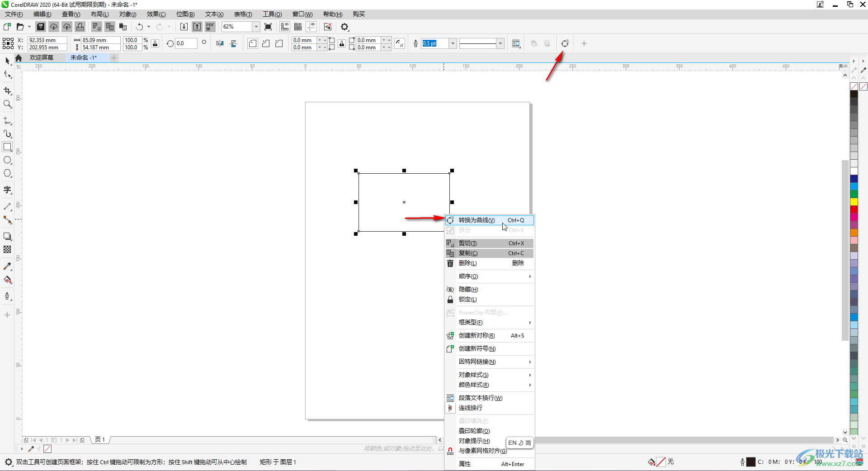The height and width of the screenshot is (471, 868).
Task: Click the Print icon in the toolbar
Action: [x=80, y=27]
